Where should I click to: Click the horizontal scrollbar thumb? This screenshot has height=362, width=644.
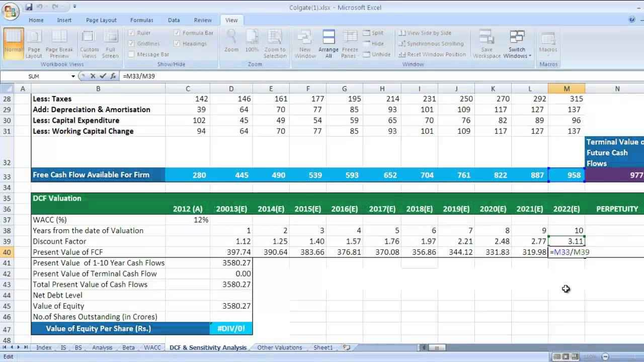[x=437, y=347]
